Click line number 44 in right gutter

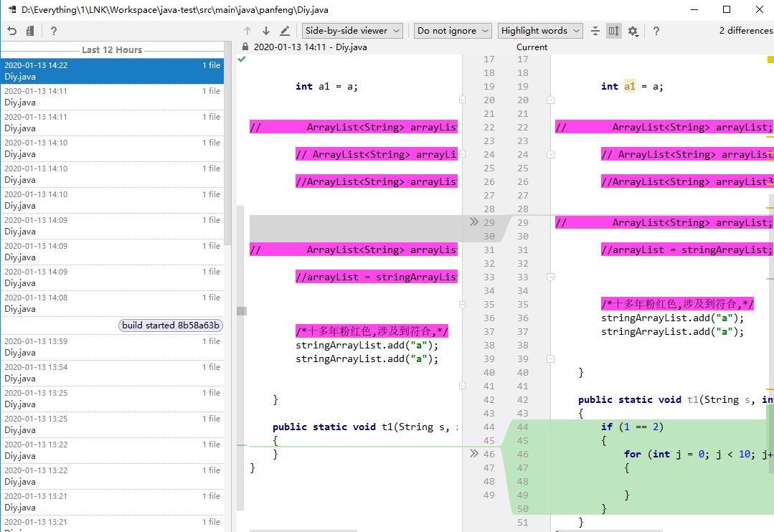coord(523,427)
